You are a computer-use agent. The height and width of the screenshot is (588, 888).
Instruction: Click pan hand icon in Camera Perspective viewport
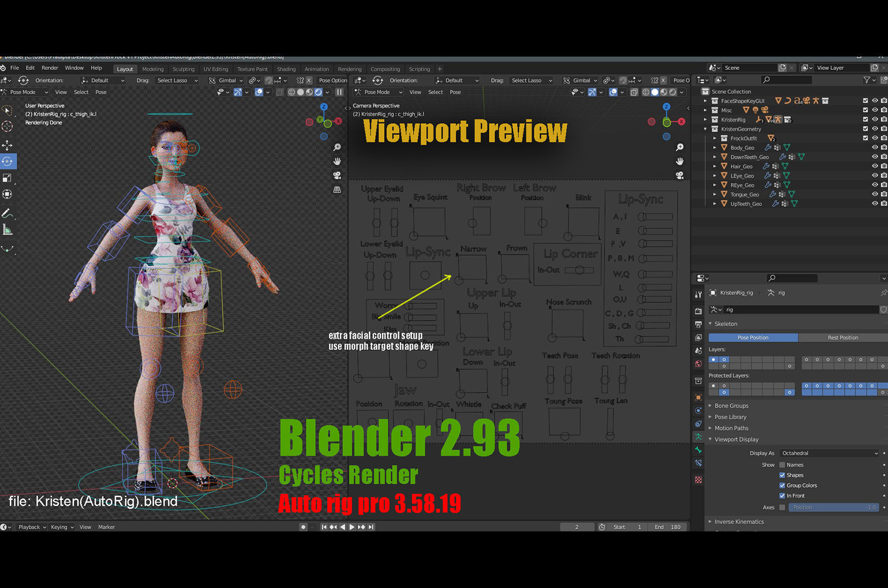(680, 161)
